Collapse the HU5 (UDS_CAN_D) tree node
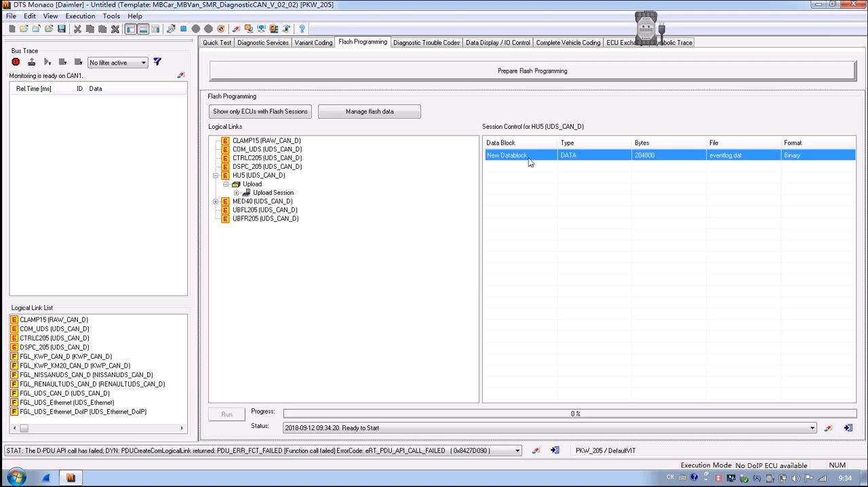 click(216, 175)
